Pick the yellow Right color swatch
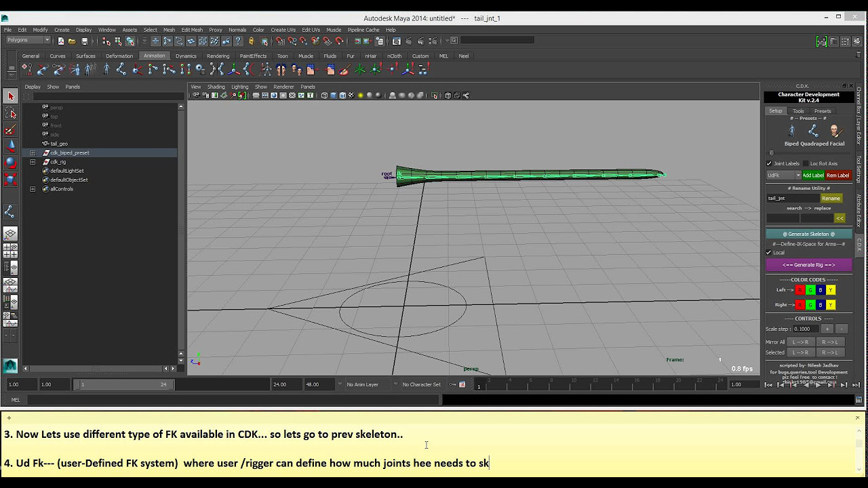The image size is (868, 488). tap(830, 305)
